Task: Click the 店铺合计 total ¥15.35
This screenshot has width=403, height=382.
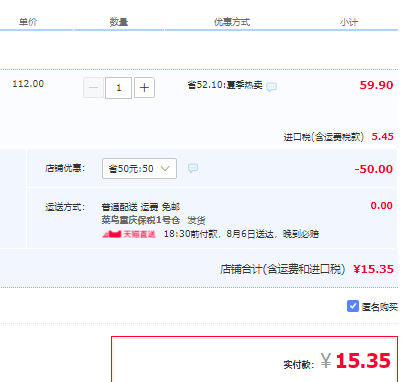Action: (374, 269)
